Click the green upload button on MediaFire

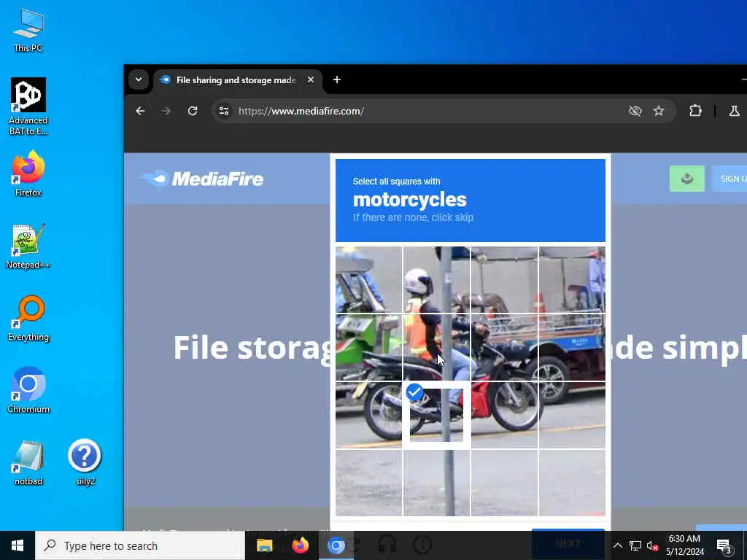[686, 179]
